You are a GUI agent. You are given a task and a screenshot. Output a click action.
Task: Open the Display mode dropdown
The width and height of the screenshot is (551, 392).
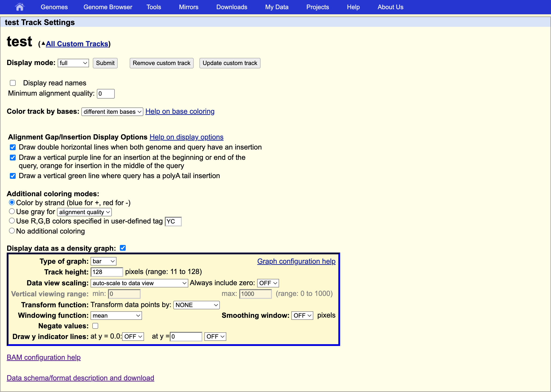(x=73, y=63)
